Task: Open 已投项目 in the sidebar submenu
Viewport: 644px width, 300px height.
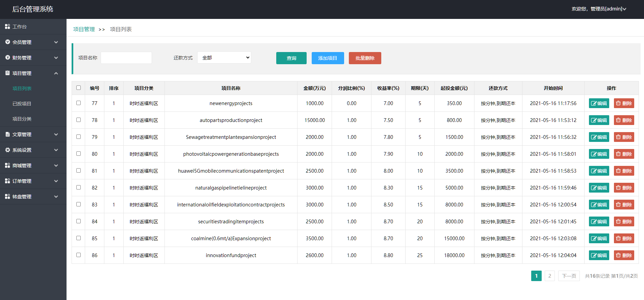Action: click(x=22, y=104)
